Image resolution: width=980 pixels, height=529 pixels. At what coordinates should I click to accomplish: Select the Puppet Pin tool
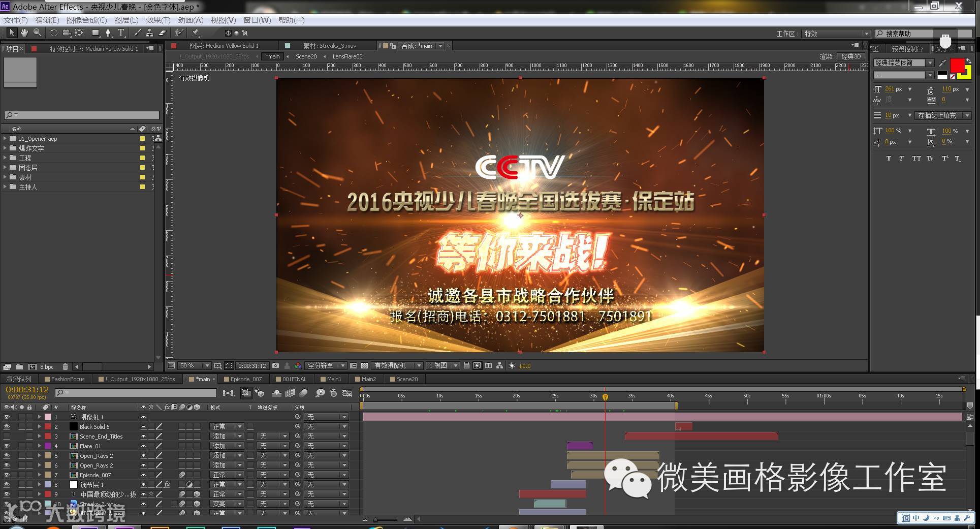pos(196,33)
